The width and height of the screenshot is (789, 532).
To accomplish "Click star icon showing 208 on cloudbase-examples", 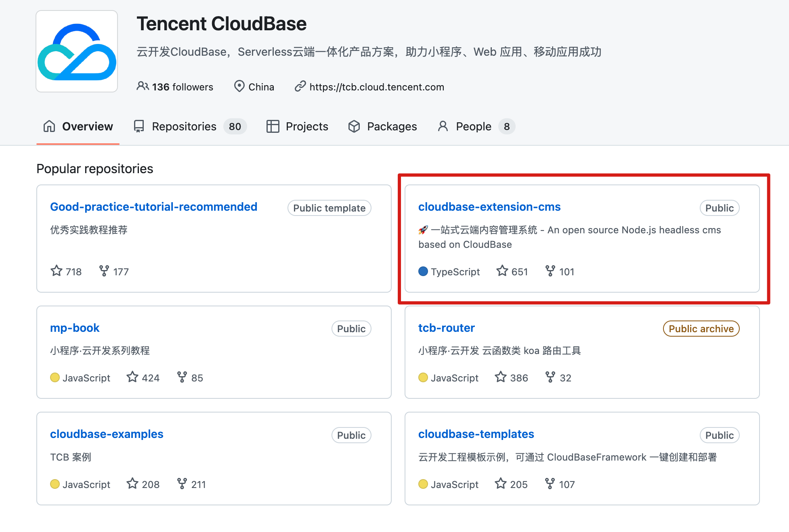I will pyautogui.click(x=132, y=483).
